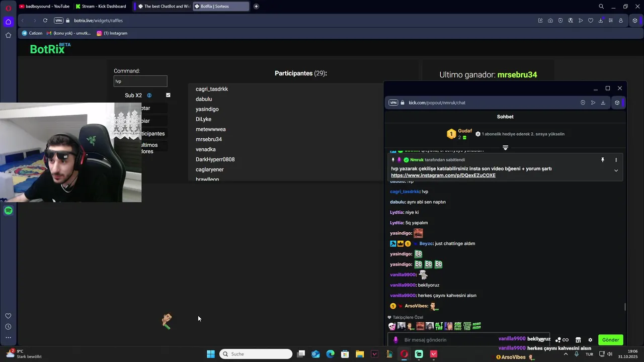Open VPN badge in popout chat address bar
644x362 pixels.
pyautogui.click(x=393, y=103)
